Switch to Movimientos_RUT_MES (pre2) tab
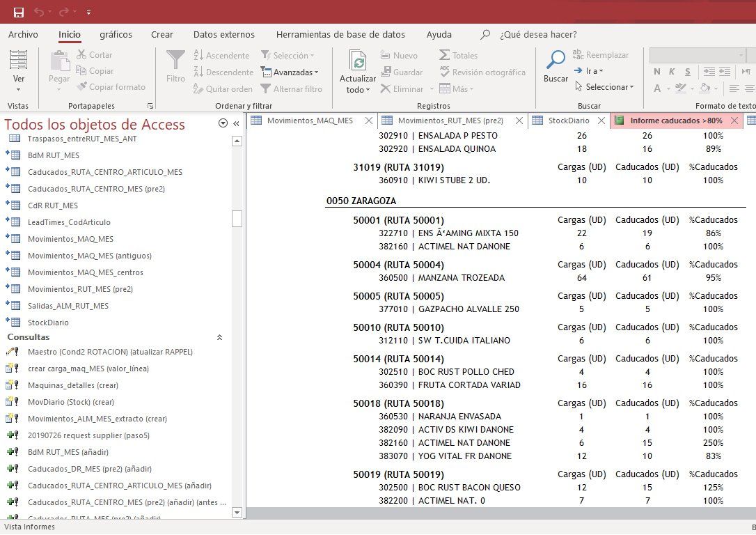 click(450, 121)
